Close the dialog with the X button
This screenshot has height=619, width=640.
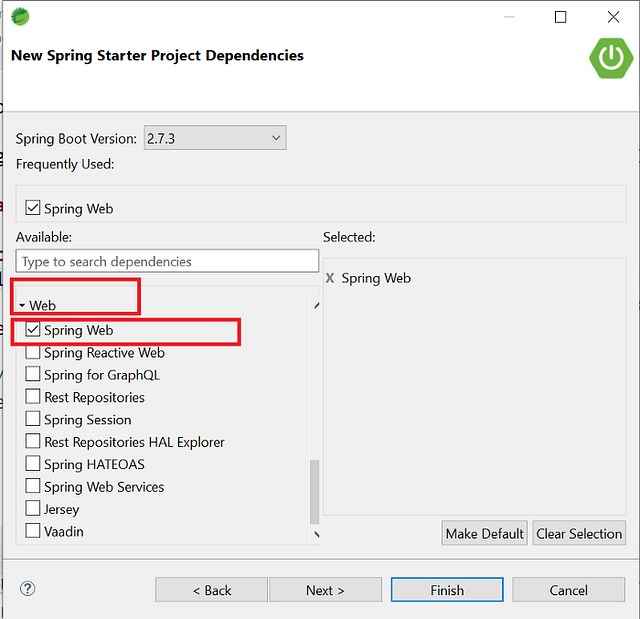[x=613, y=17]
